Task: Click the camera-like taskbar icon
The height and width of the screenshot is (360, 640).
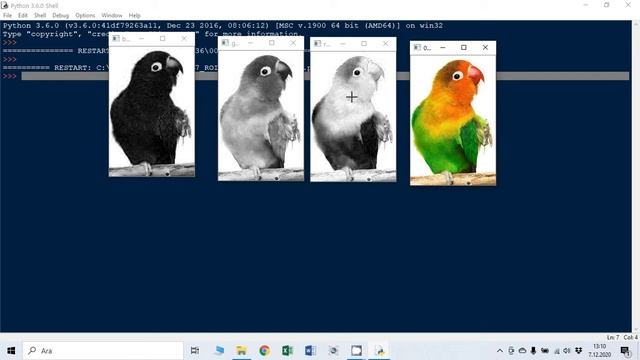Action: (333, 351)
